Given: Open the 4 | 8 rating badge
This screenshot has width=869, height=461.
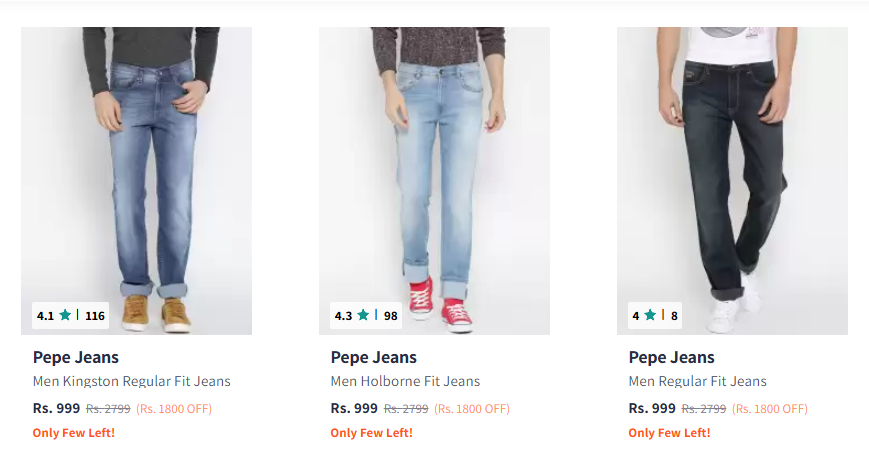Looking at the screenshot, I should pos(655,316).
